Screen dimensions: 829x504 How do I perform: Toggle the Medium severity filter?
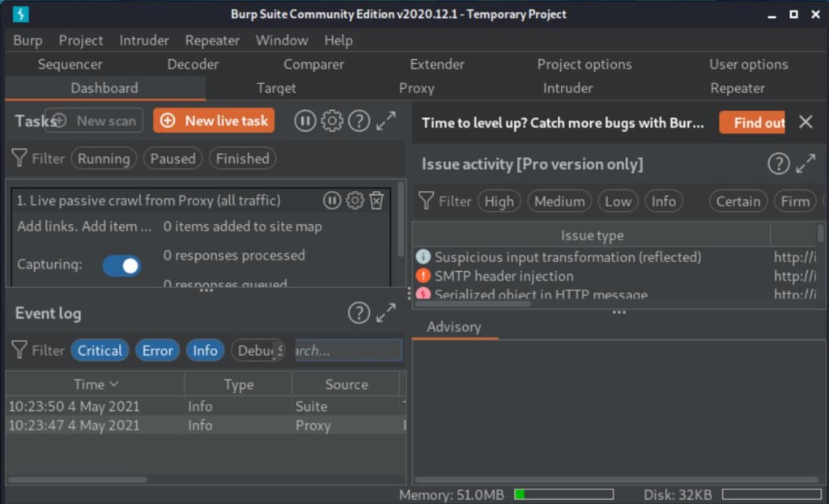(x=559, y=201)
